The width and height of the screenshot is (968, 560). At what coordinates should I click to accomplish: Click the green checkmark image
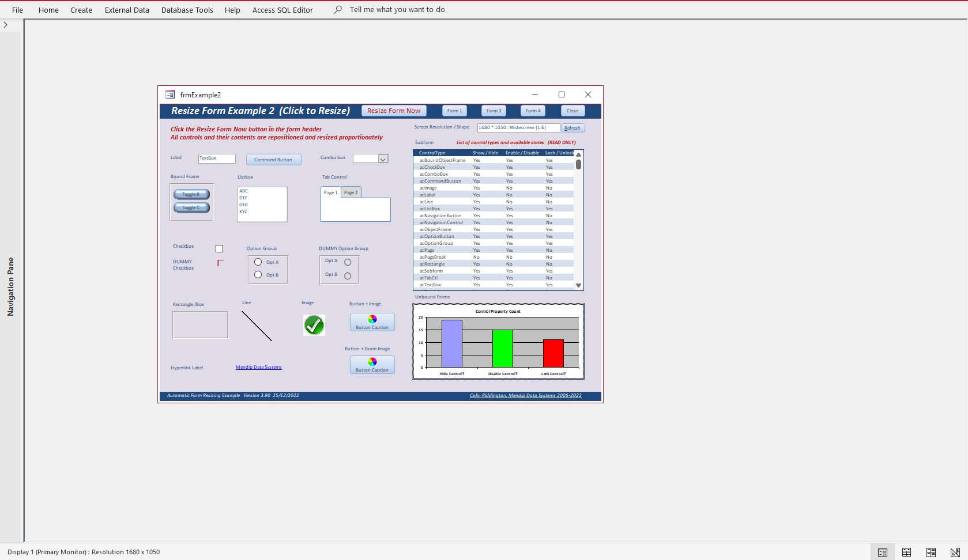(314, 325)
